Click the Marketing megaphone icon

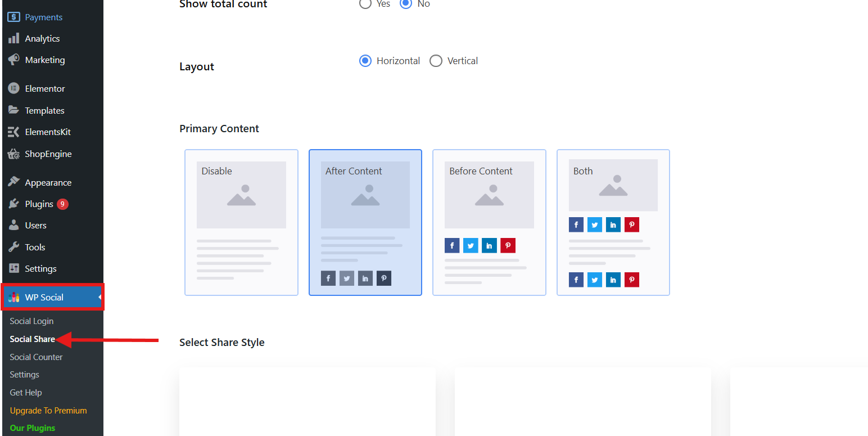coord(13,60)
